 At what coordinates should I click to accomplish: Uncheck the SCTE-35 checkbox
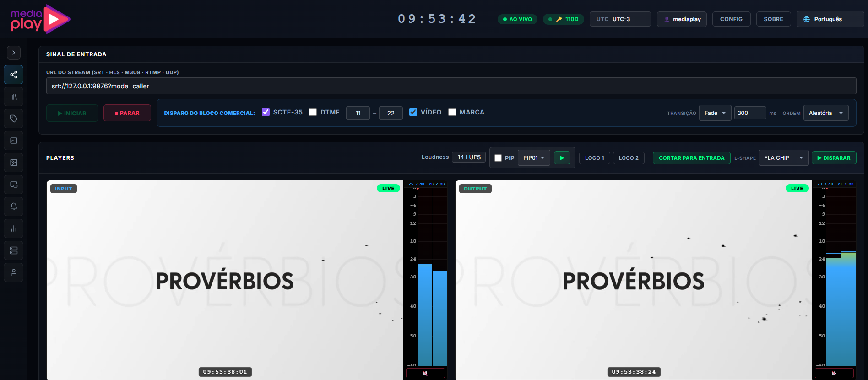coord(266,112)
